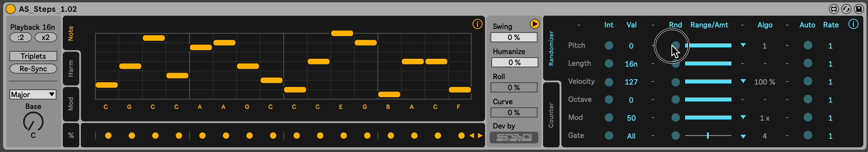
Task: Toggle the Gate Int switch
Action: [x=609, y=136]
